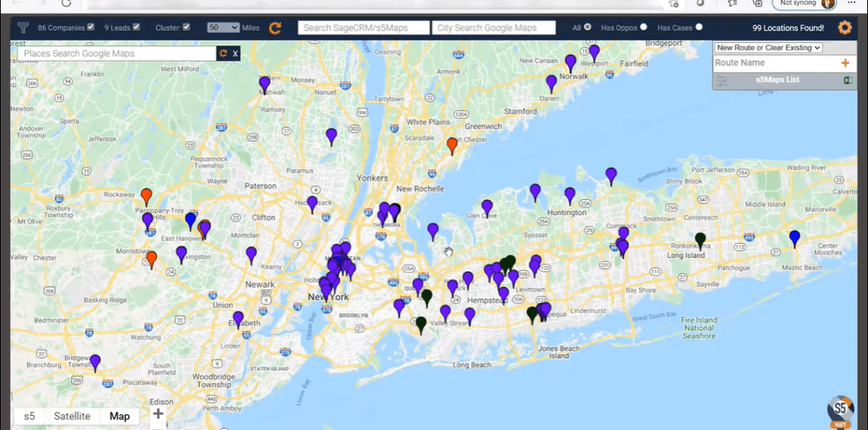Viewport: 868px width, 430px height.
Task: Zoom in with the map plus button
Action: (x=158, y=414)
